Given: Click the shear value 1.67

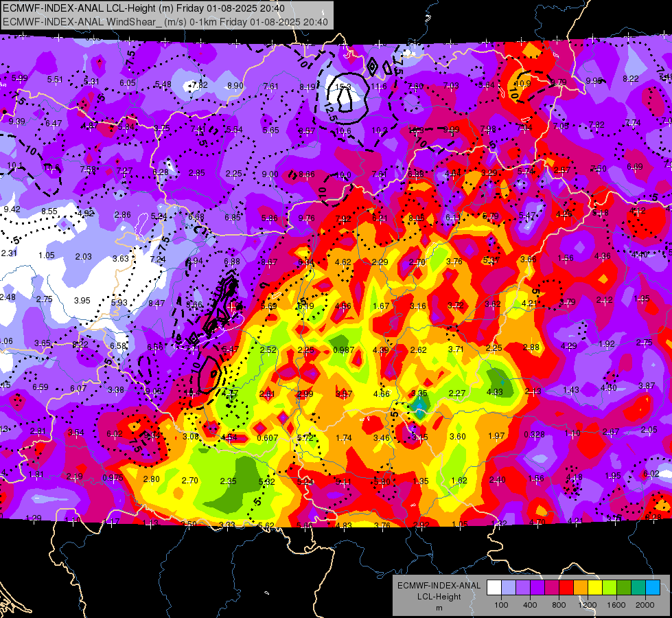Looking at the screenshot, I should pyautogui.click(x=381, y=306).
